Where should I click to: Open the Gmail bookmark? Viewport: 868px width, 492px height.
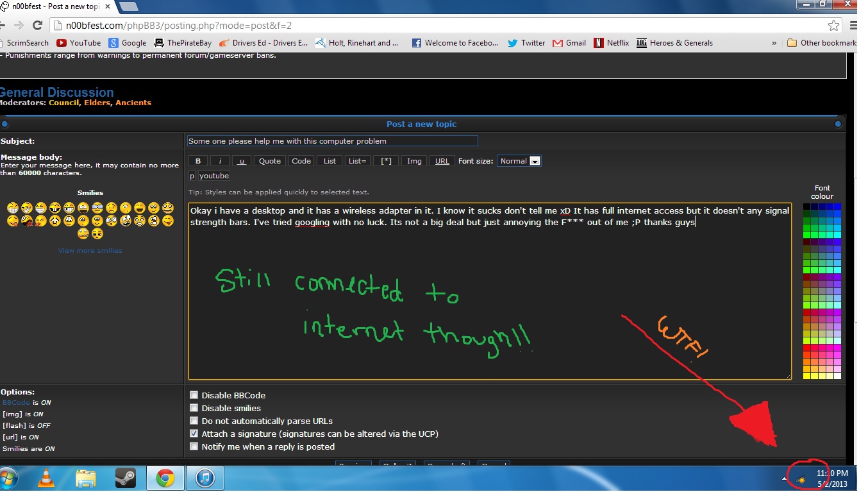[569, 43]
